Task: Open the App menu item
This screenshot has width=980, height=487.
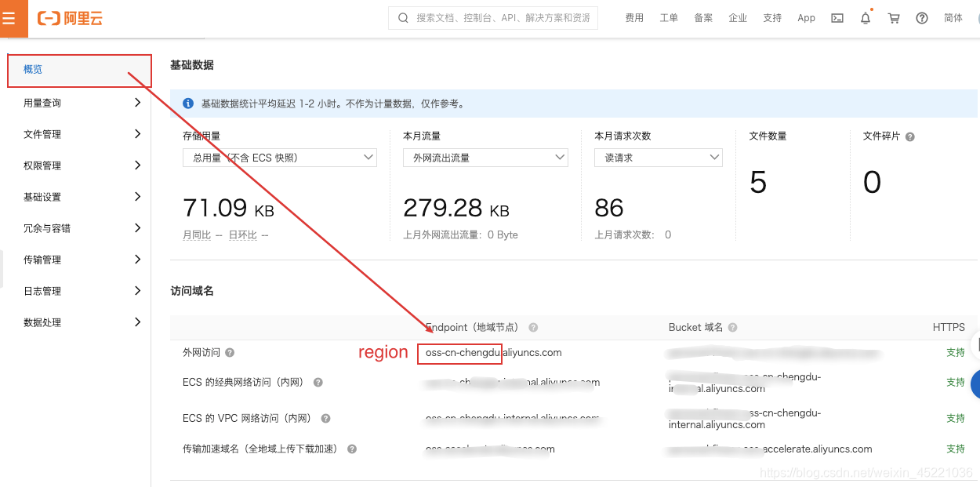Action: 807,18
